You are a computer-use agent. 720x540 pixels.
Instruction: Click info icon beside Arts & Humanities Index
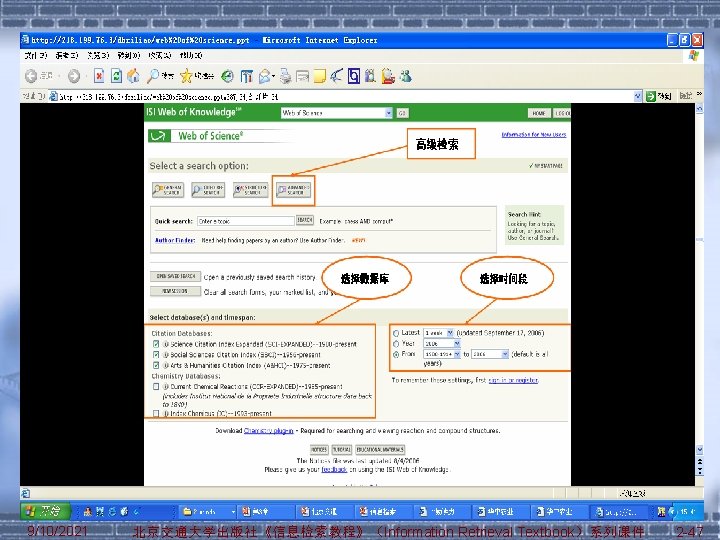pos(166,366)
